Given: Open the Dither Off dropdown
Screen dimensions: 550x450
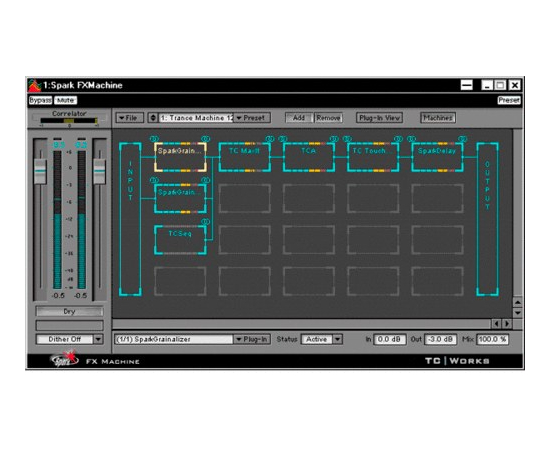Looking at the screenshot, I should click(x=69, y=339).
